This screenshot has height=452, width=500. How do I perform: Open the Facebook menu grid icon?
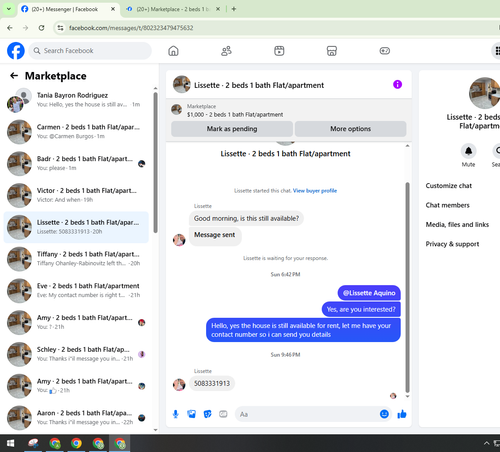coord(497,51)
